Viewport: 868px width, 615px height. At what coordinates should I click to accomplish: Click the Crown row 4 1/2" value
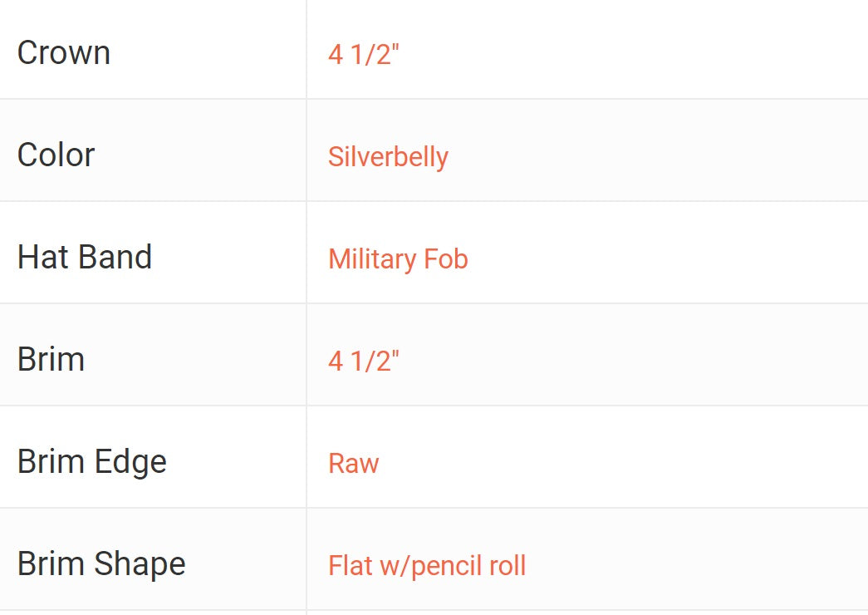point(364,55)
